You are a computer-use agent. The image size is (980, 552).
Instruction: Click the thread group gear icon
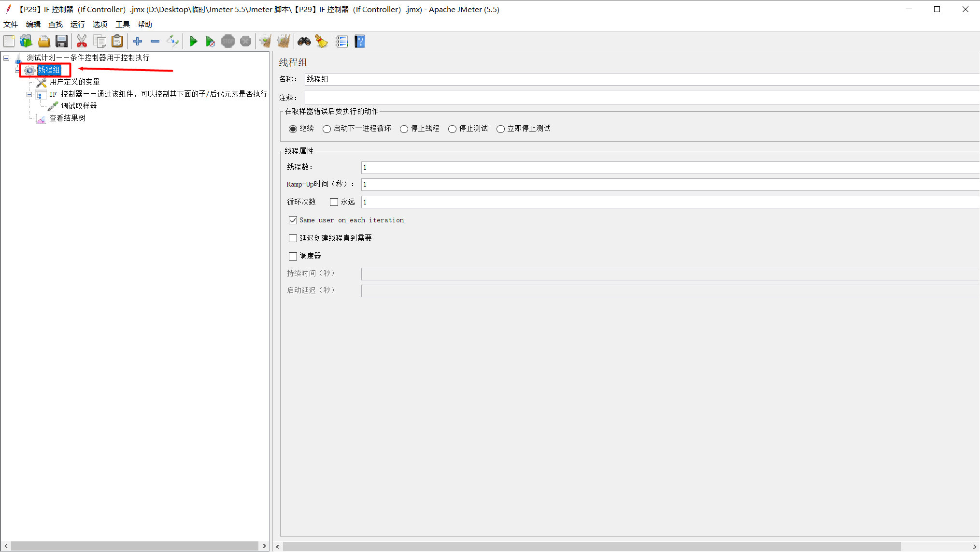point(30,70)
